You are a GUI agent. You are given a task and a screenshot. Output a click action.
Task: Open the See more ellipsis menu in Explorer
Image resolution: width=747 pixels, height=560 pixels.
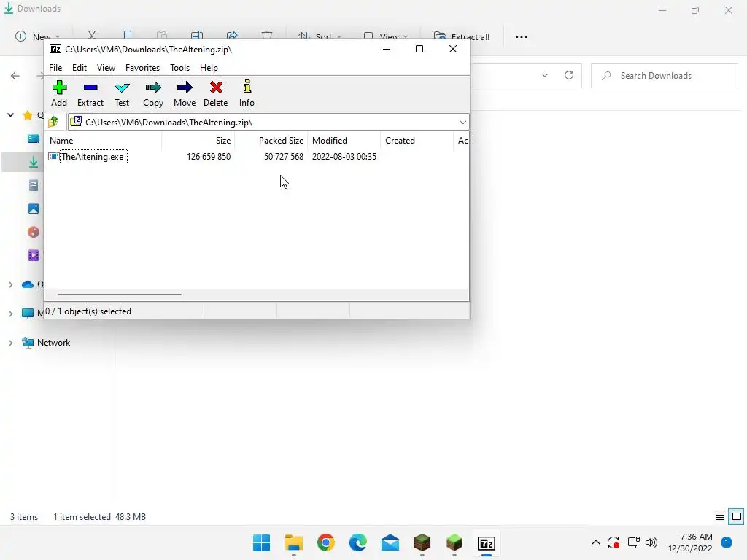pyautogui.click(x=521, y=36)
